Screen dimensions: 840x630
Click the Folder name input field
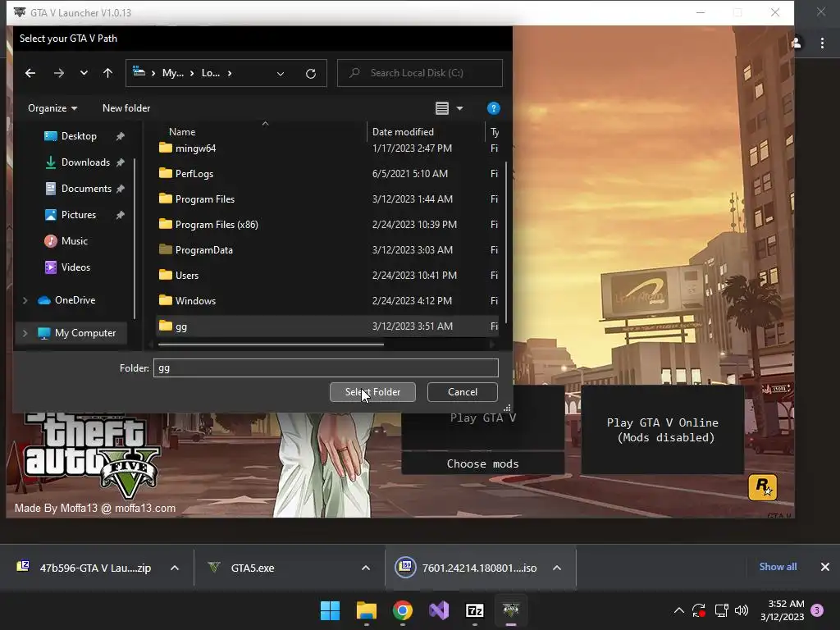coord(326,368)
